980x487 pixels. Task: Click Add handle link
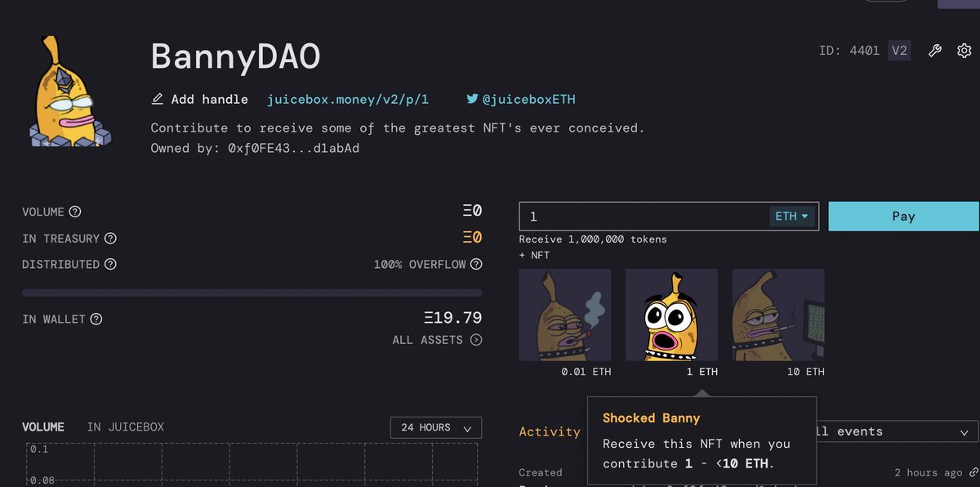click(200, 100)
